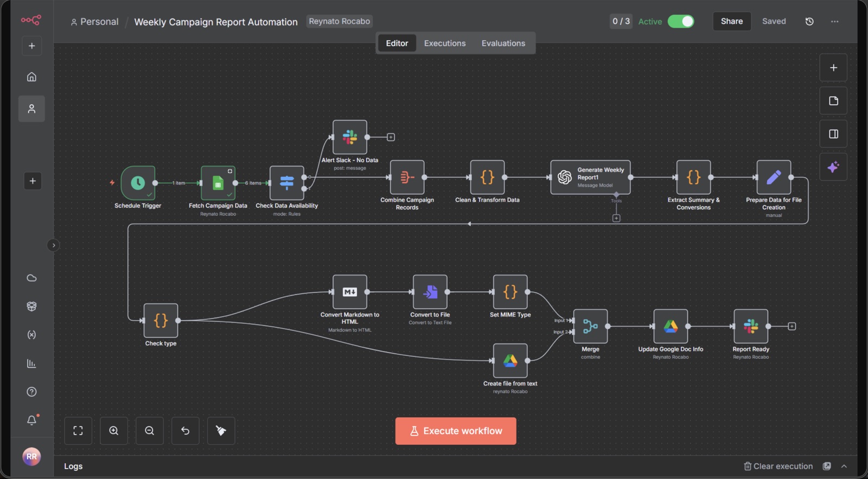Open the templates cube icon in sidebar
868x479 pixels.
point(31,306)
